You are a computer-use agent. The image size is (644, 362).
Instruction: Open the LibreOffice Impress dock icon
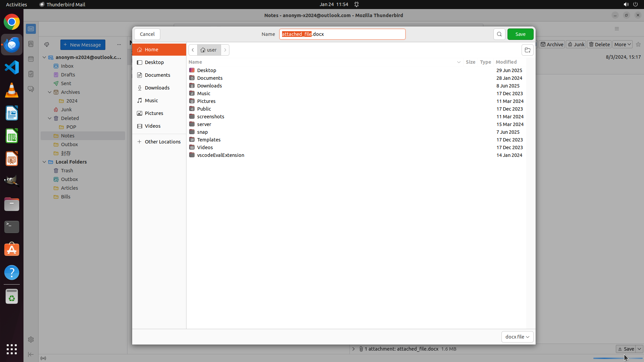(12, 159)
